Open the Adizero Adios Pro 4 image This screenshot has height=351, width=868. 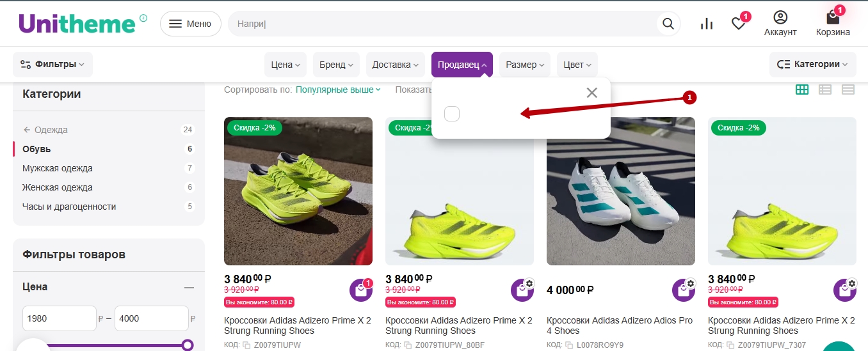[x=621, y=191]
